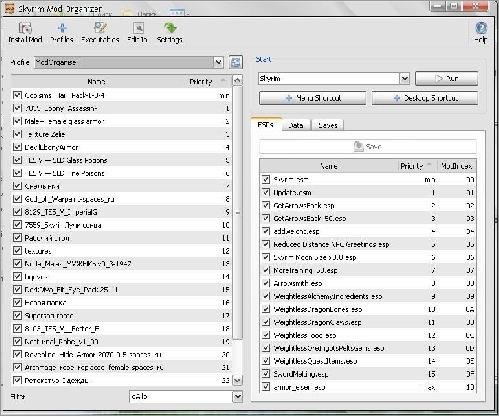499x416 pixels.
Task: Sort mod list by Priority column
Action: (206, 81)
